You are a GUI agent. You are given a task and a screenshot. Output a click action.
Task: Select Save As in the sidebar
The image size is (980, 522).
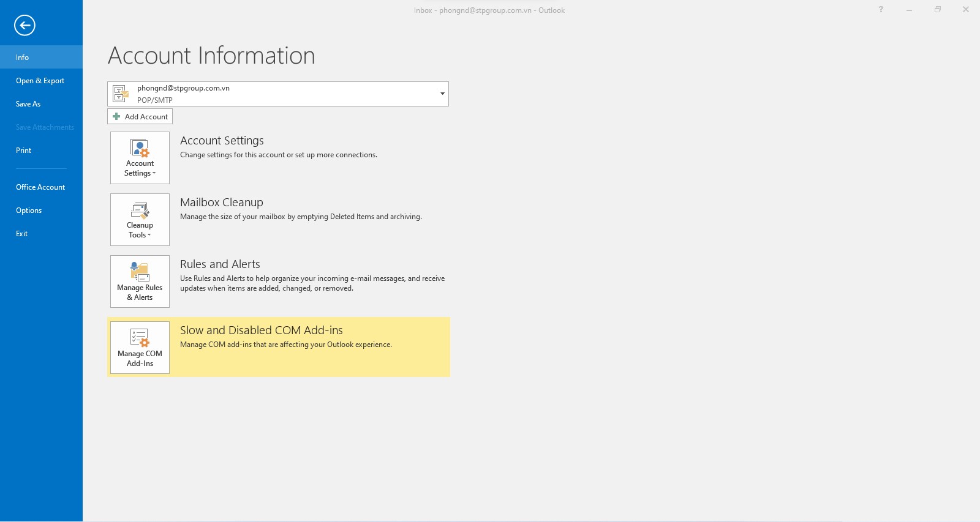(28, 104)
